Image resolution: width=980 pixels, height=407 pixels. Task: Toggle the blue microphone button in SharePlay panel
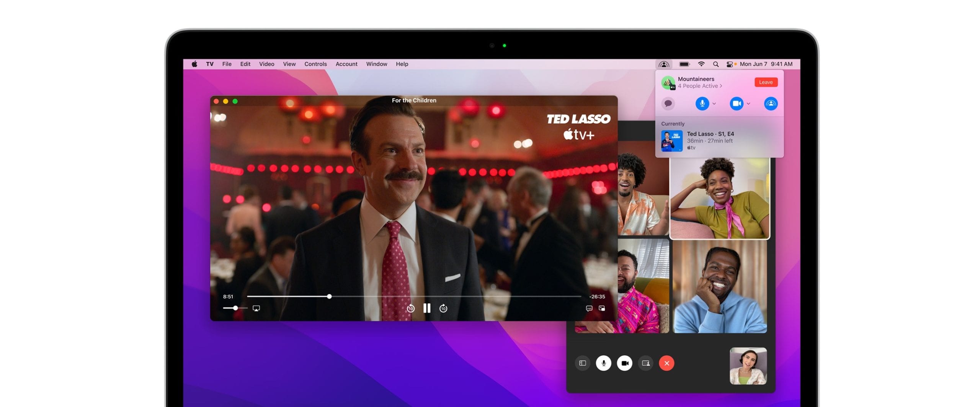[x=702, y=103]
